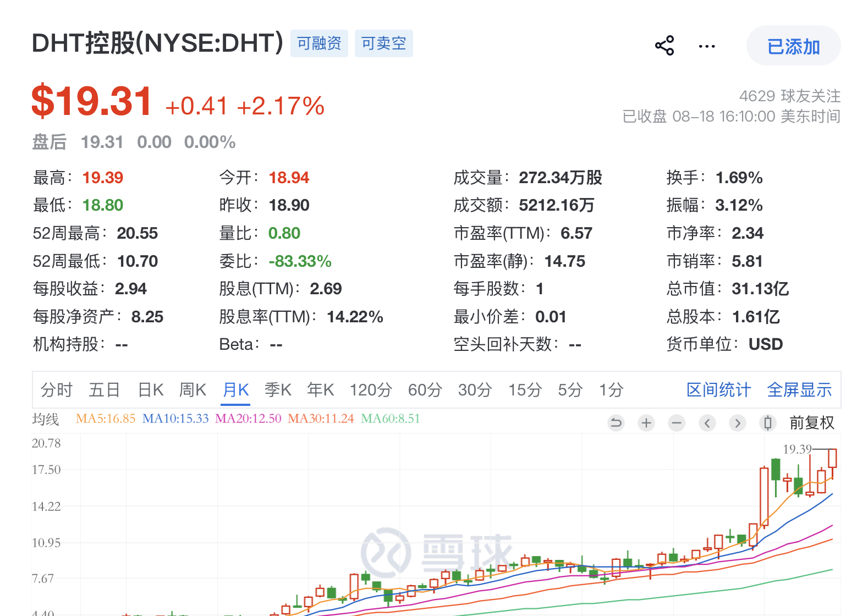Click the 换手 value 1.69%
This screenshot has width=868, height=616.
click(x=739, y=178)
